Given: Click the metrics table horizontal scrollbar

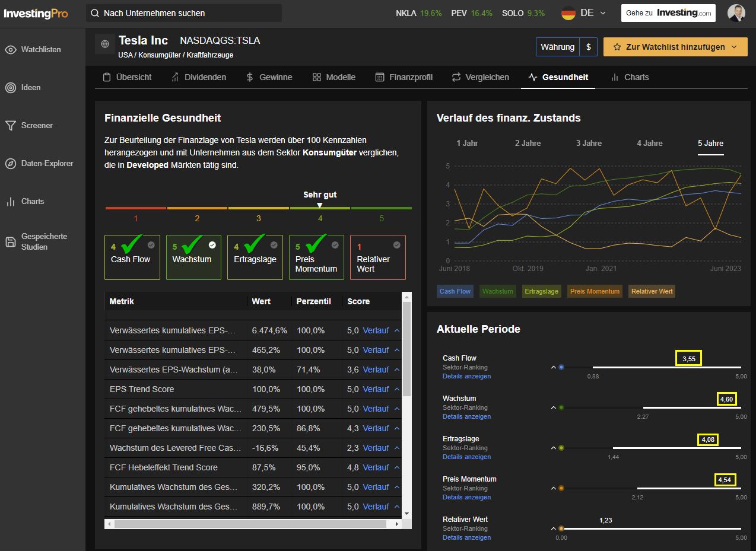Looking at the screenshot, I should [x=249, y=524].
